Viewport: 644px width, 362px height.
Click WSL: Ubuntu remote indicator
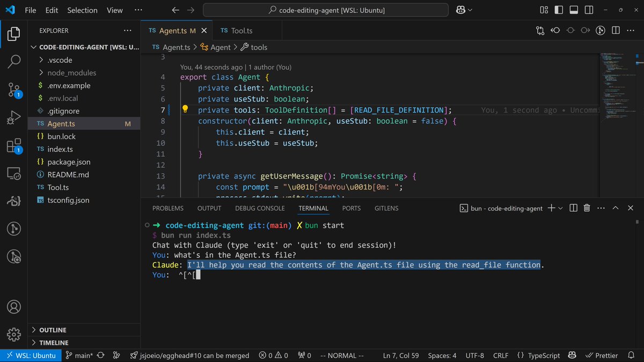tap(30, 355)
